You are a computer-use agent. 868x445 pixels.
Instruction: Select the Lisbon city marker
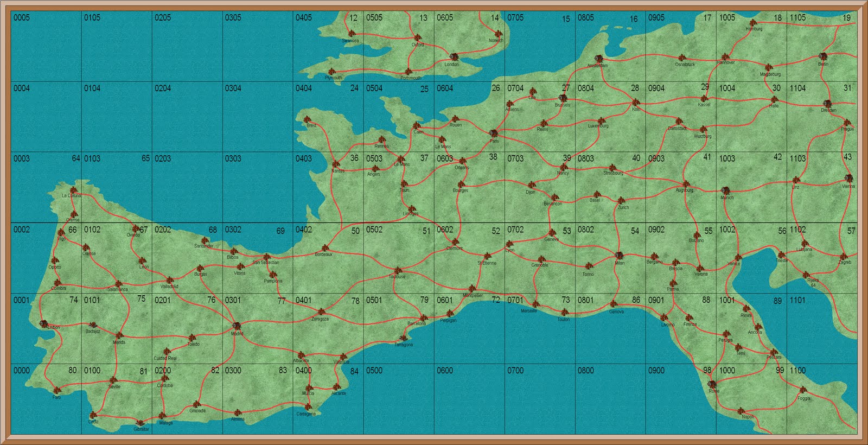pyautogui.click(x=43, y=324)
